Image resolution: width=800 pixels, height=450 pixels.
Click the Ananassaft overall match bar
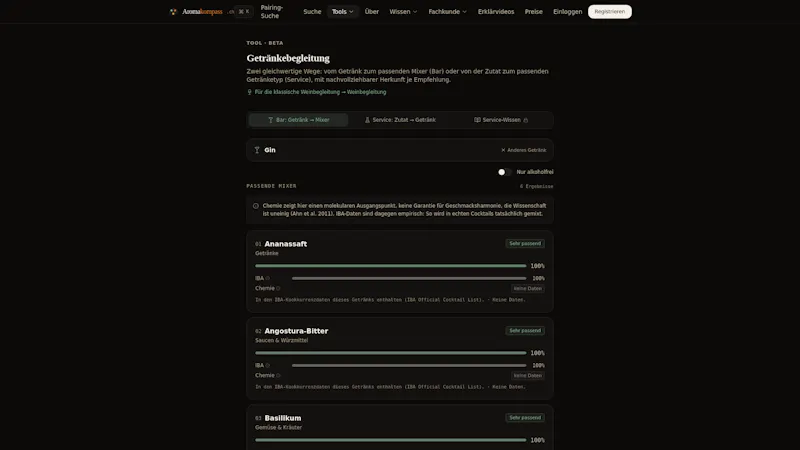tap(391, 266)
